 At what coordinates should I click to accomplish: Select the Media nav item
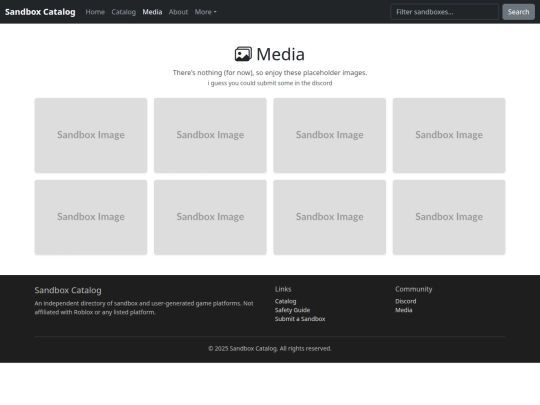(x=152, y=12)
